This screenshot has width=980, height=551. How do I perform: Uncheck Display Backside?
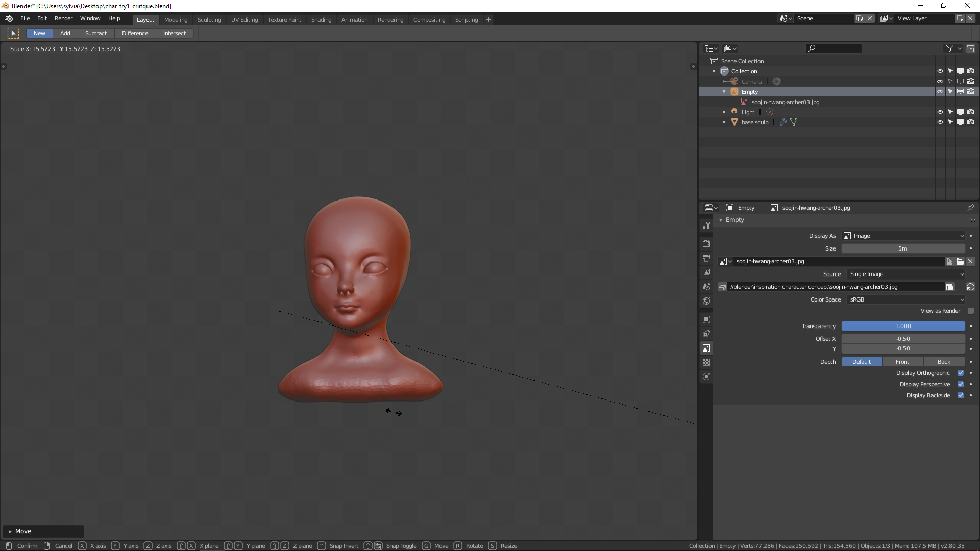961,395
